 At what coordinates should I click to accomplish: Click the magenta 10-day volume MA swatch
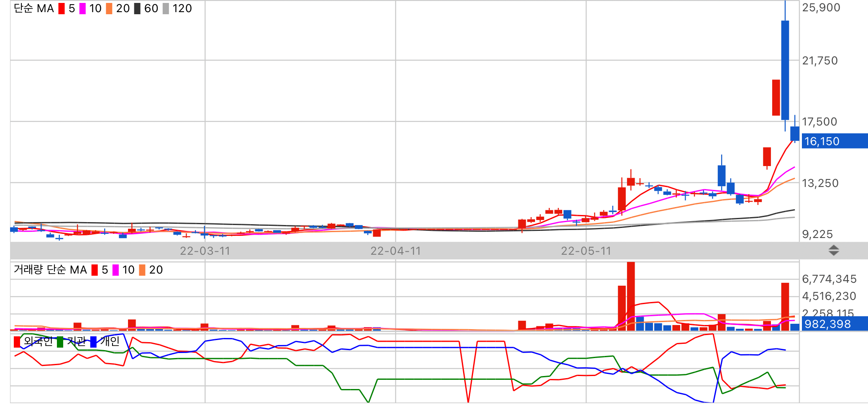click(x=115, y=270)
